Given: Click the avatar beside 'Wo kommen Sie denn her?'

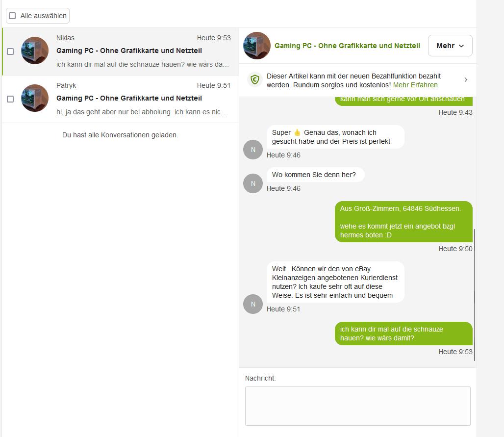Looking at the screenshot, I should tap(253, 183).
